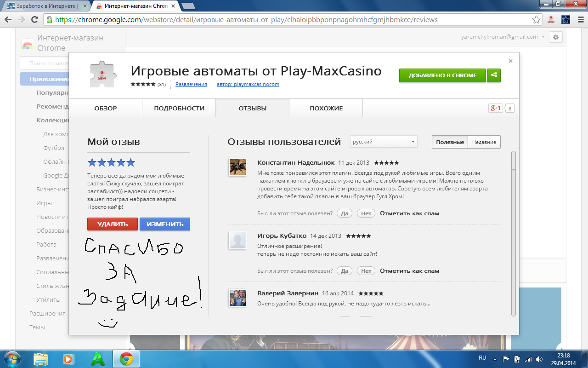Click the Play-MaxCasino extension icon in the toolbar
This screenshot has width=588, height=368.
tap(550, 20)
